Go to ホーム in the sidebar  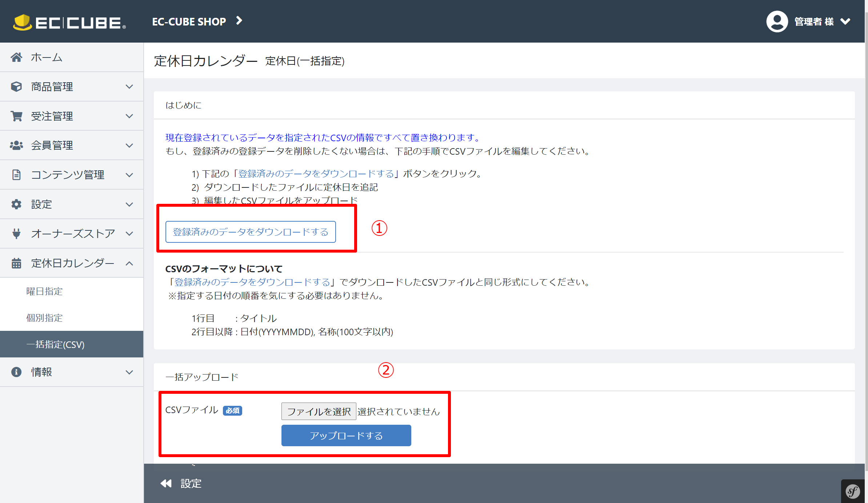[x=72, y=57]
